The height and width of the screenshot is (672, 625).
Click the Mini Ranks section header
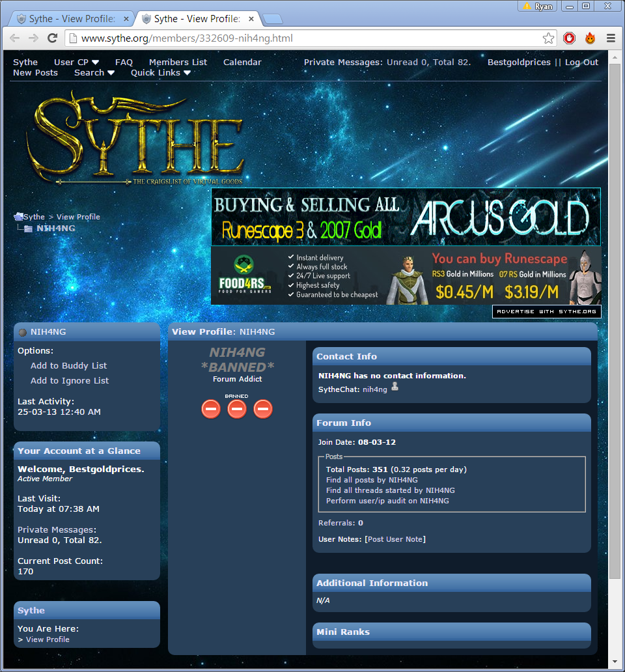pyautogui.click(x=452, y=632)
